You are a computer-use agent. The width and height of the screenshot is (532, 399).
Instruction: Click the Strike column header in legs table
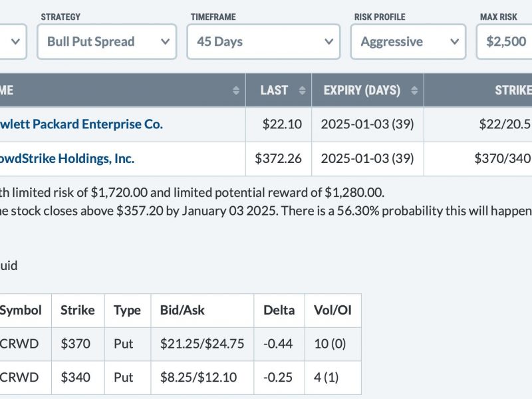(78, 311)
